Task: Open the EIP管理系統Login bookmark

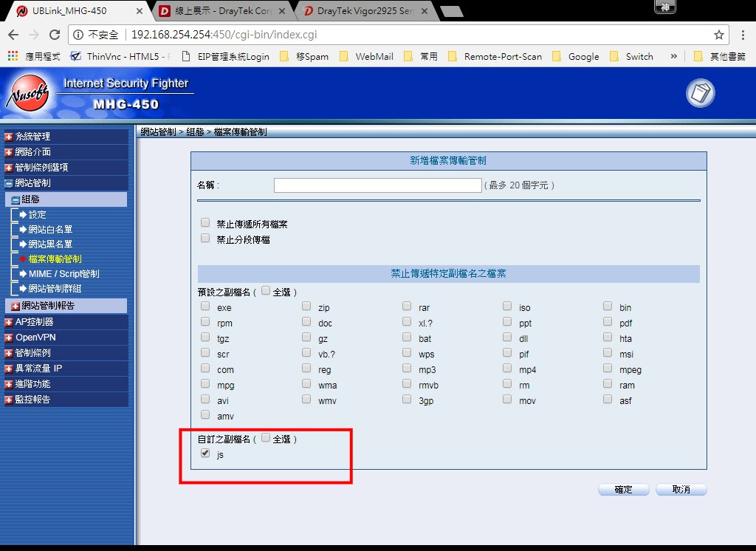Action: point(226,56)
